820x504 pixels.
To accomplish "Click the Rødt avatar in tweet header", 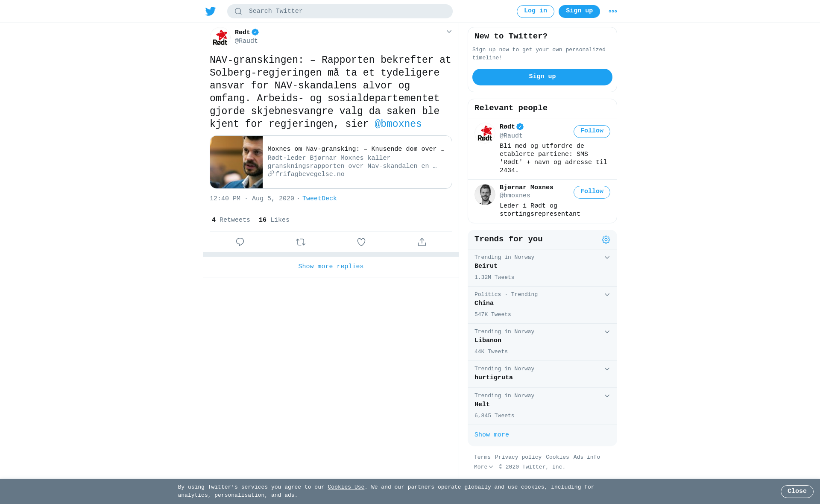I will click(220, 37).
